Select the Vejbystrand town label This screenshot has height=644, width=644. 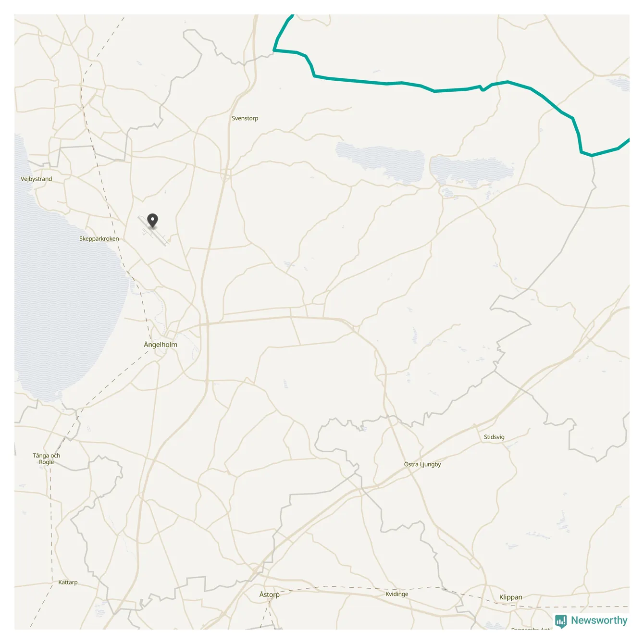tap(37, 179)
